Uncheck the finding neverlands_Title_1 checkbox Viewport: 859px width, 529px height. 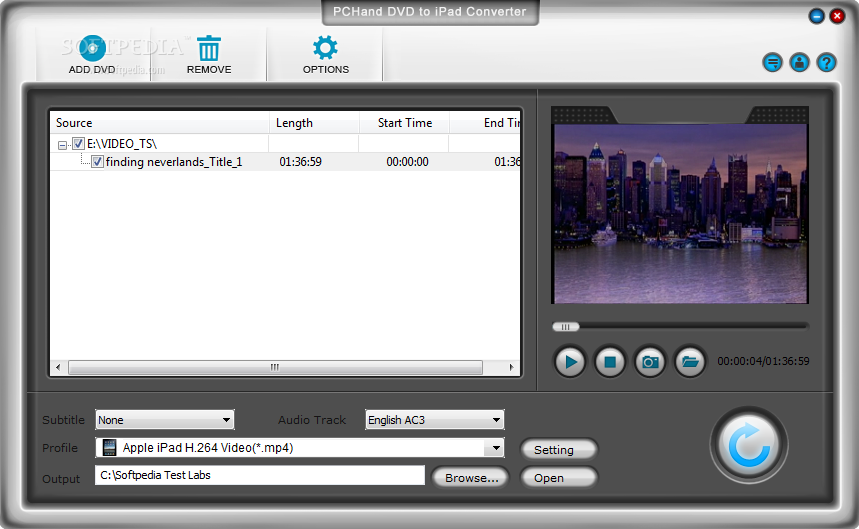click(97, 162)
